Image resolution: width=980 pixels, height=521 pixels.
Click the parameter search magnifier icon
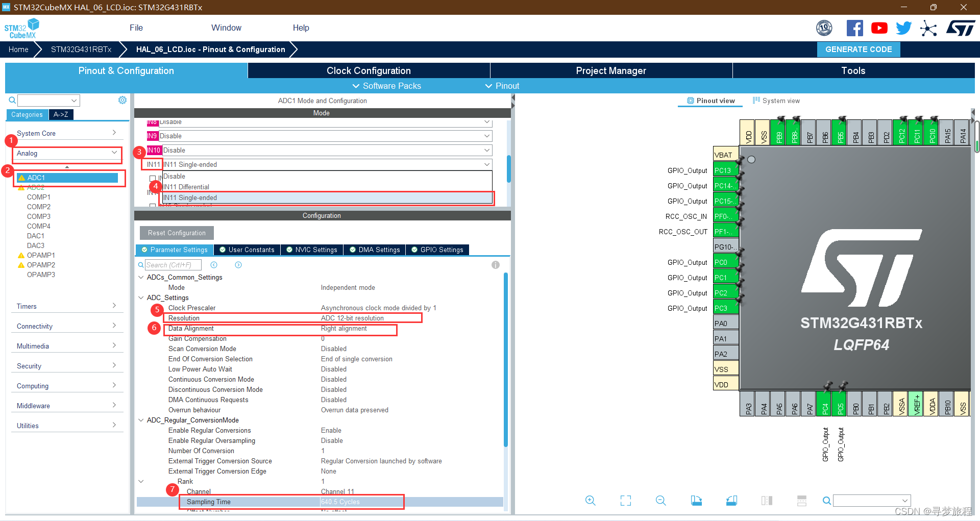(141, 265)
